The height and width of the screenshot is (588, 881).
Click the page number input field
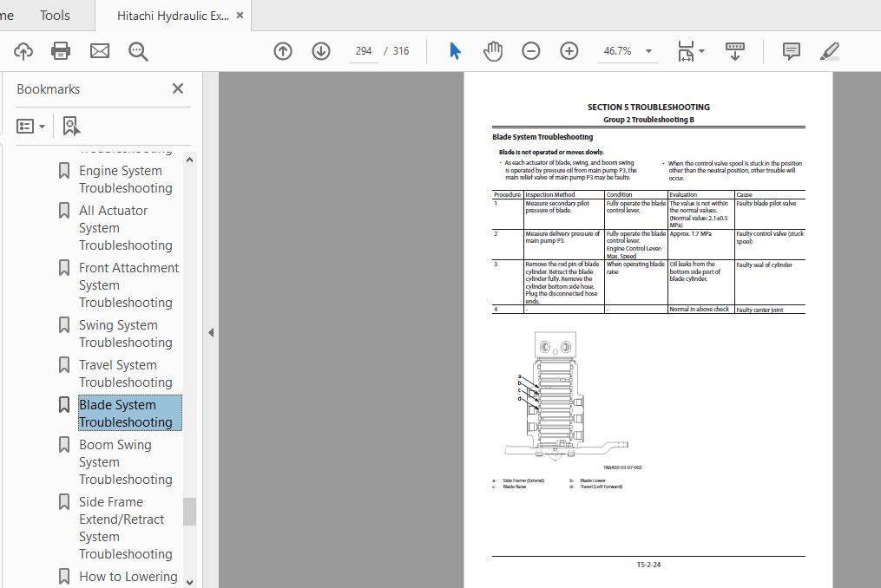(364, 51)
